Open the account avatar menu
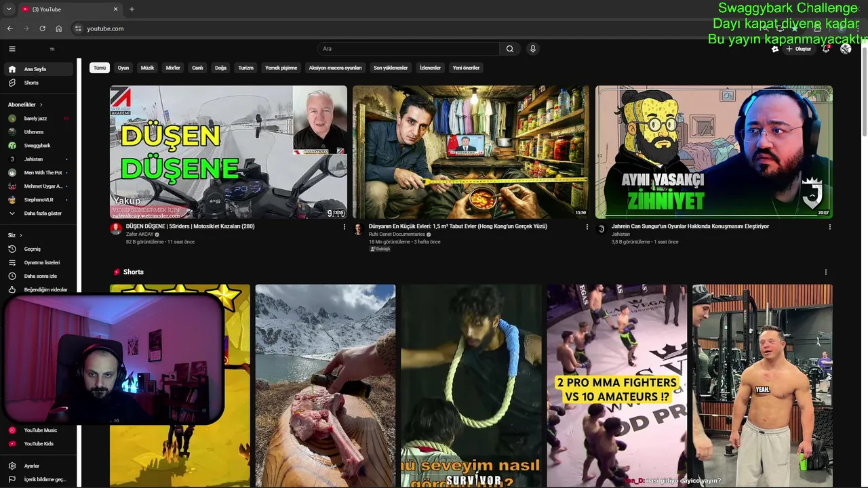The image size is (868, 488). 846,49
